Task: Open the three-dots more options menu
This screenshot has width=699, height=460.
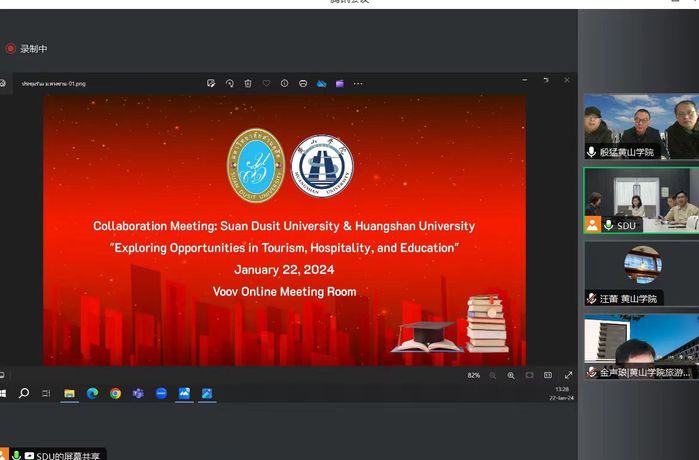Action: point(358,83)
